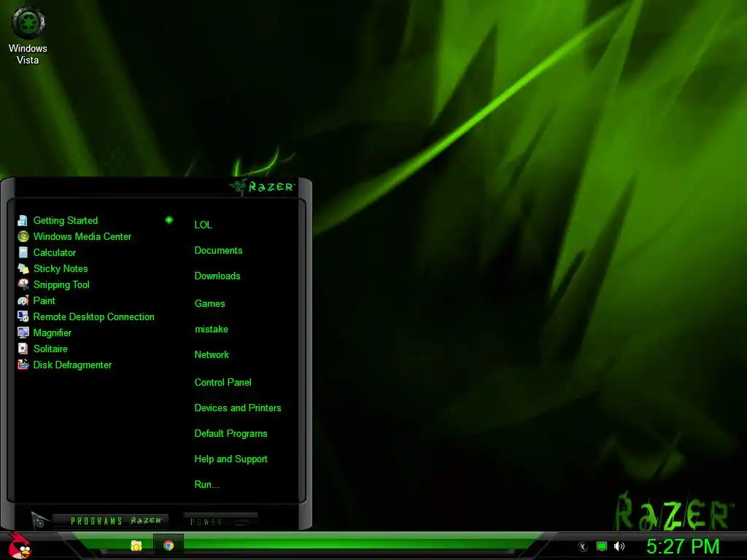Open Documents from start menu

point(218,251)
